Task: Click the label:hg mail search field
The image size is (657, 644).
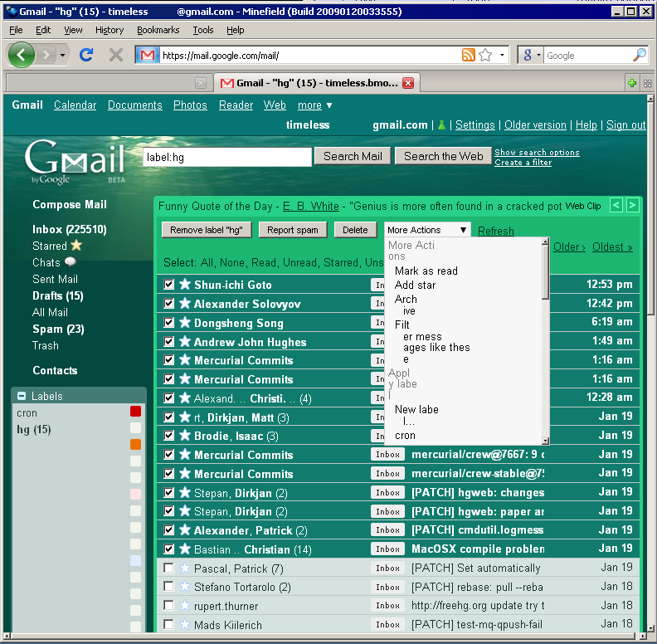Action: 227,157
